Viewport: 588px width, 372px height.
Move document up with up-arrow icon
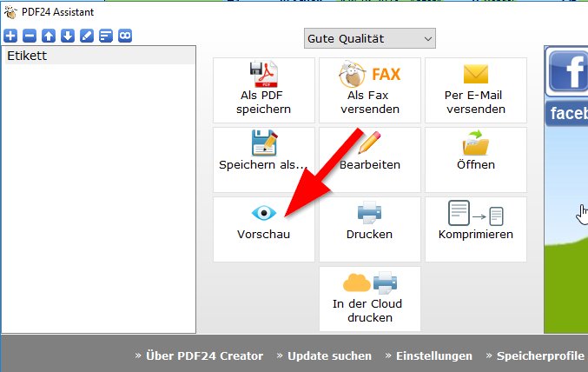pos(49,36)
